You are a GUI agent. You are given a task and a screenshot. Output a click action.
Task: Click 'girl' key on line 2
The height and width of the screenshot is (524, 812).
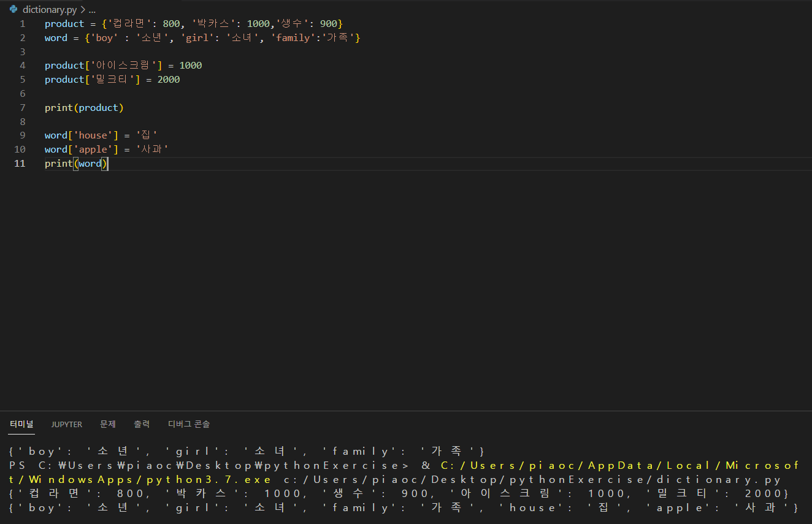pyautogui.click(x=199, y=38)
